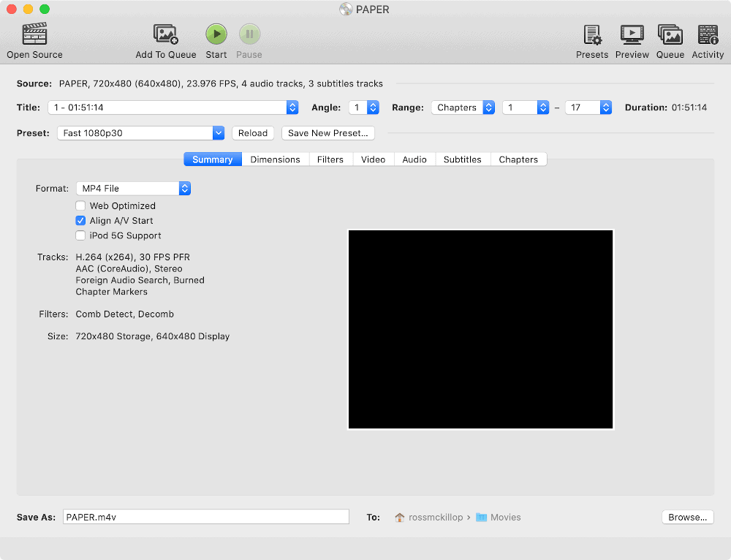Viewport: 731px width, 560px height.
Task: Enable the iPod 5G Support checkbox
Action: [81, 235]
